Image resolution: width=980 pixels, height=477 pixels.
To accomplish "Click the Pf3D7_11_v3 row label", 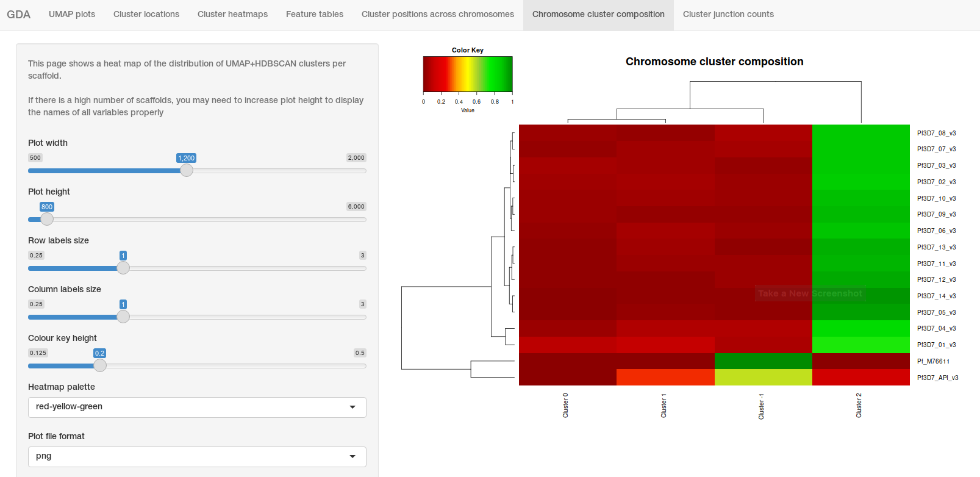I will (936, 264).
